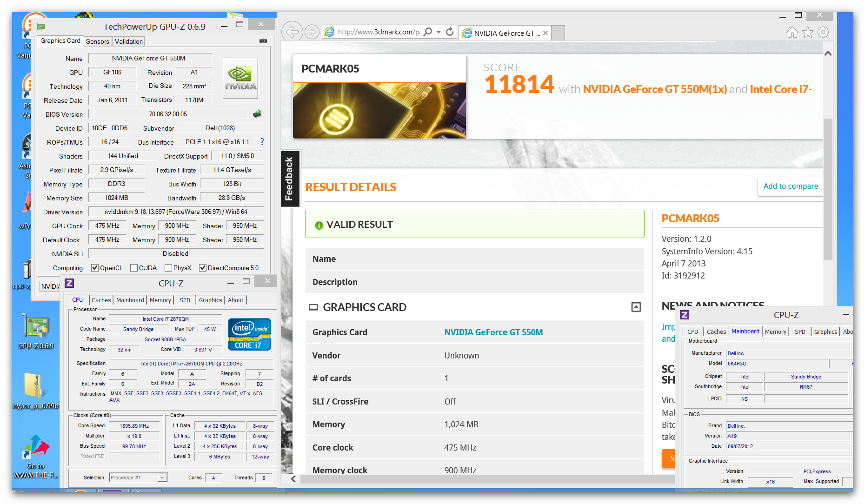The image size is (865, 504).
Task: Click the Internet Explorer page icon in address bar
Action: click(329, 32)
